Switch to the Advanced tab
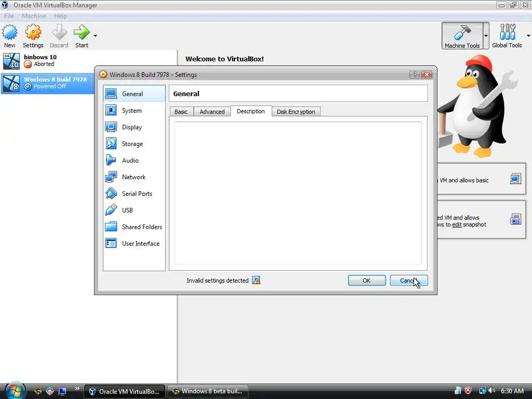Image resolution: width=532 pixels, height=399 pixels. [212, 112]
